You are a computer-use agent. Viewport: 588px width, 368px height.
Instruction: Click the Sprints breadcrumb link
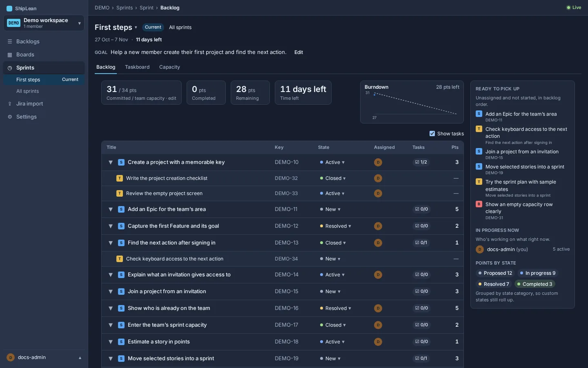pyautogui.click(x=125, y=8)
